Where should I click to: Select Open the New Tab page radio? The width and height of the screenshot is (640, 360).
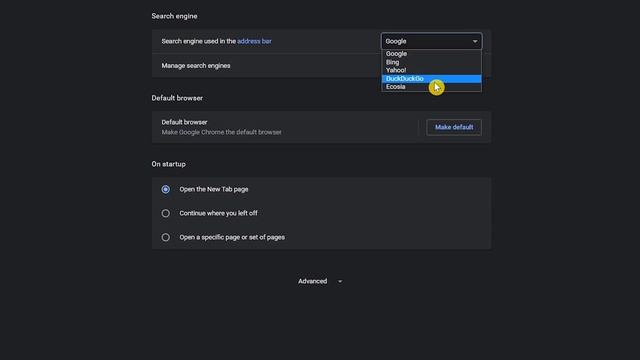click(165, 189)
